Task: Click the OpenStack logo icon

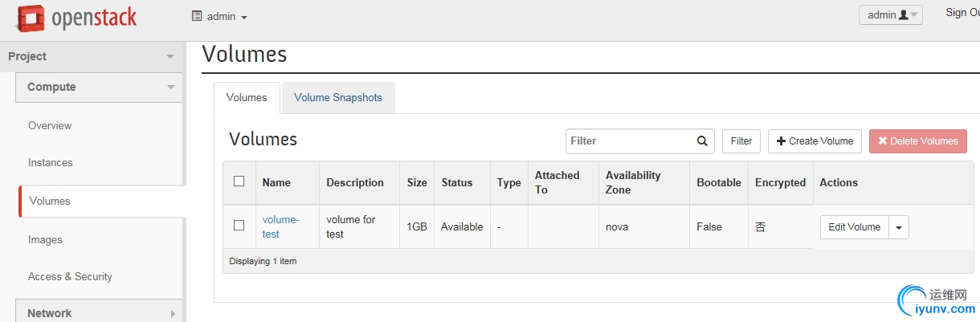Action: point(31,17)
